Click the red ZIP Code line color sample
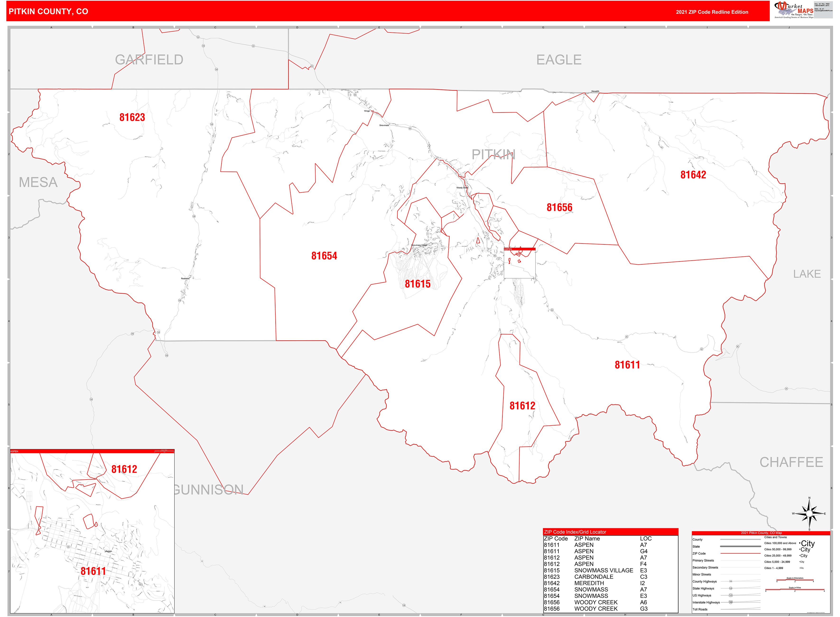The image size is (840, 617). tap(740, 553)
